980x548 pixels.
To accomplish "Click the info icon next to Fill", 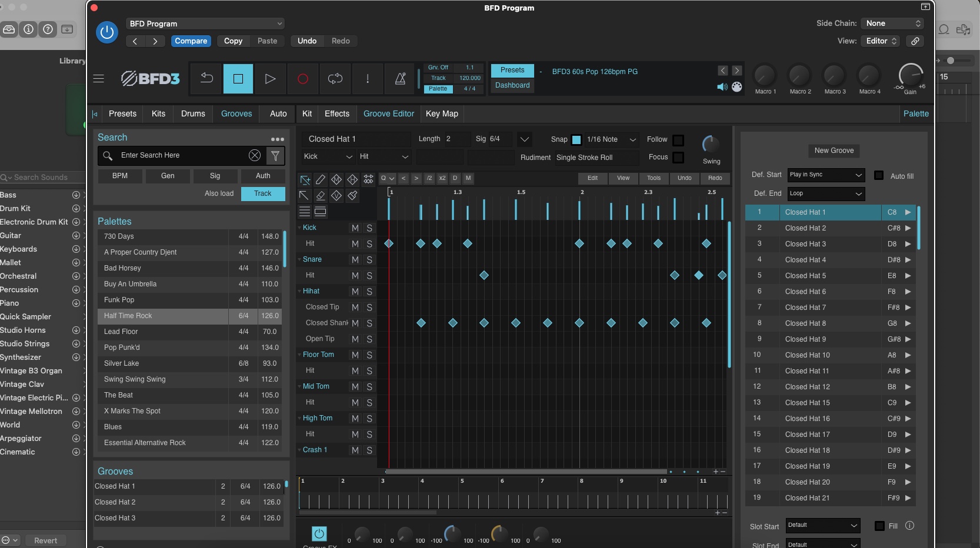I will point(910,526).
